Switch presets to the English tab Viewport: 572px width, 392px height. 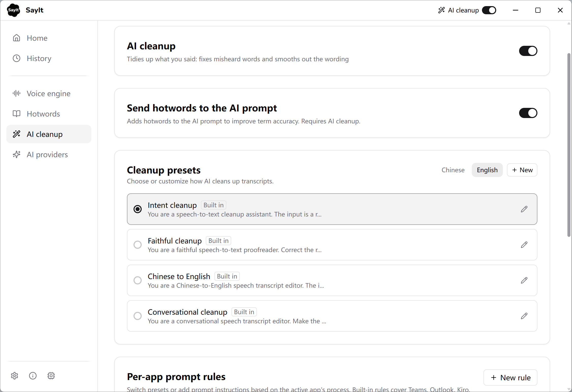pos(487,170)
